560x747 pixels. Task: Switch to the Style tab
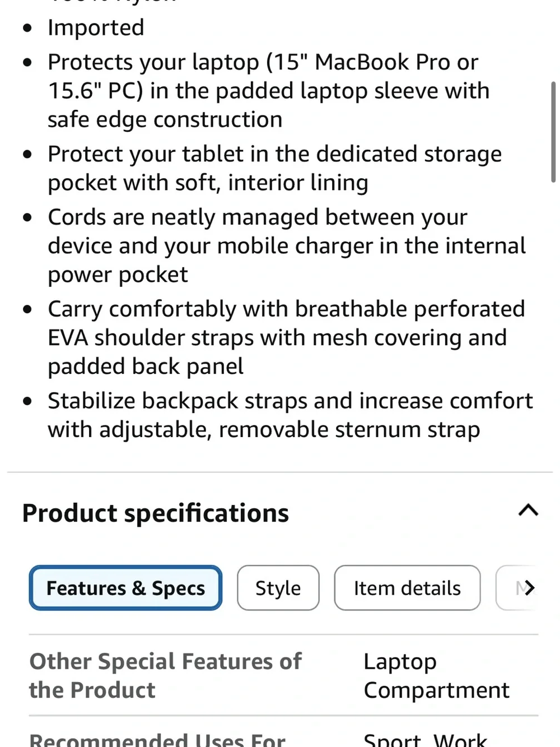278,588
